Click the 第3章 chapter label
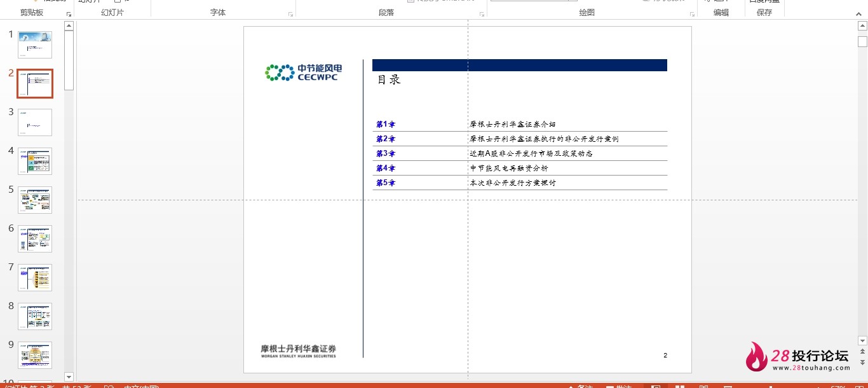868x388 pixels. pyautogui.click(x=386, y=153)
